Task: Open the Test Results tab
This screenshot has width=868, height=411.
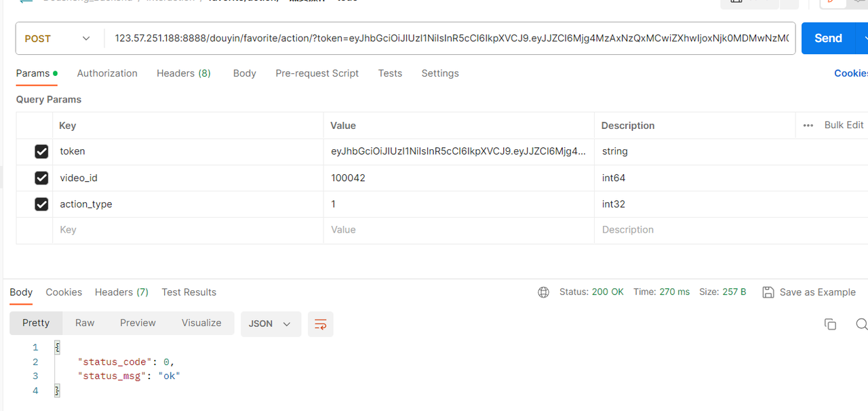Action: 189,292
